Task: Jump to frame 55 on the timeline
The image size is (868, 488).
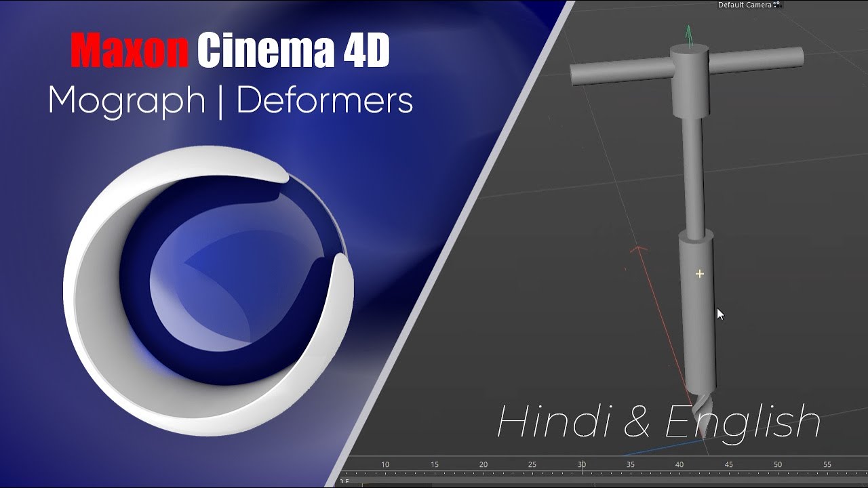Action: coord(827,465)
